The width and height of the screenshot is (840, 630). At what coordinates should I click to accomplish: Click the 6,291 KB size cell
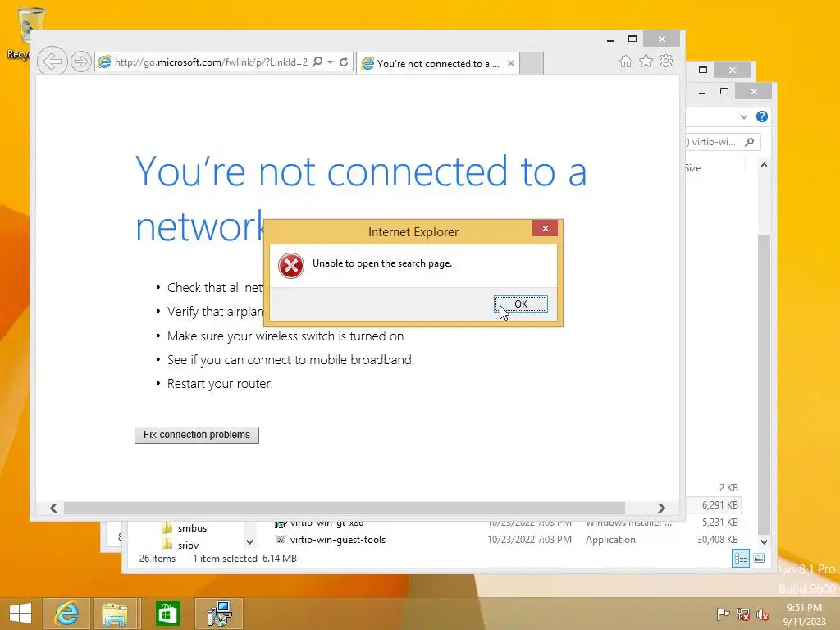tap(719, 504)
